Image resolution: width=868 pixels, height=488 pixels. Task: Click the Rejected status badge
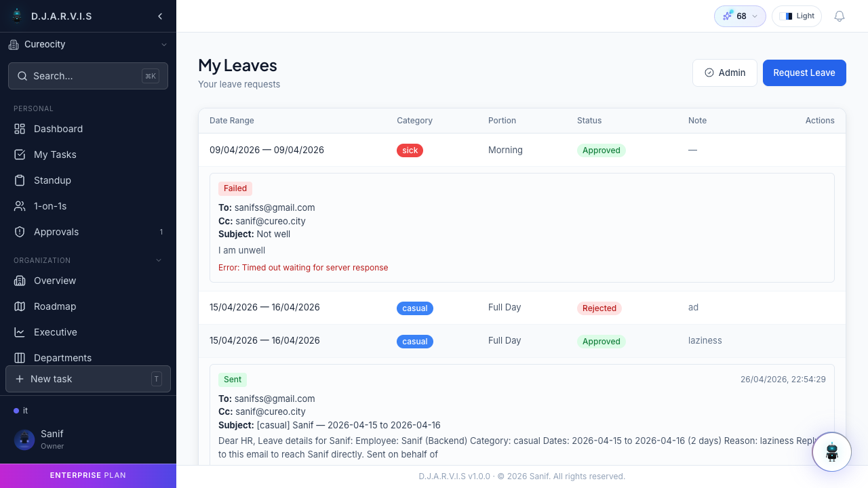pos(599,308)
